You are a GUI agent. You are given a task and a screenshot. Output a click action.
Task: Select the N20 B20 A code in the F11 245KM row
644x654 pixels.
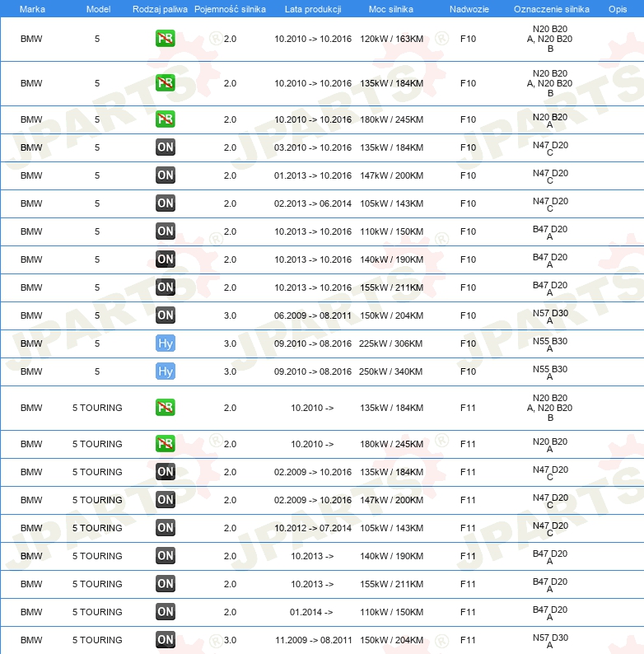(x=550, y=445)
